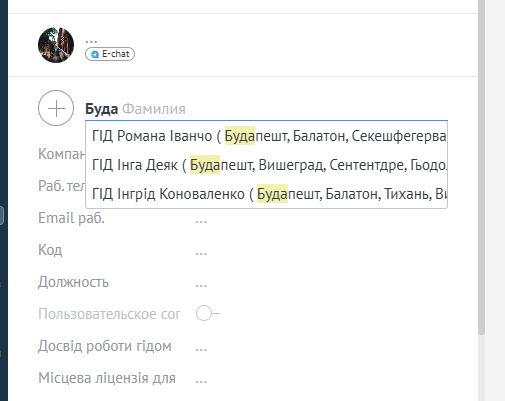This screenshot has height=401, width=505.
Task: Click the name field containing Буда
Action: [x=102, y=109]
